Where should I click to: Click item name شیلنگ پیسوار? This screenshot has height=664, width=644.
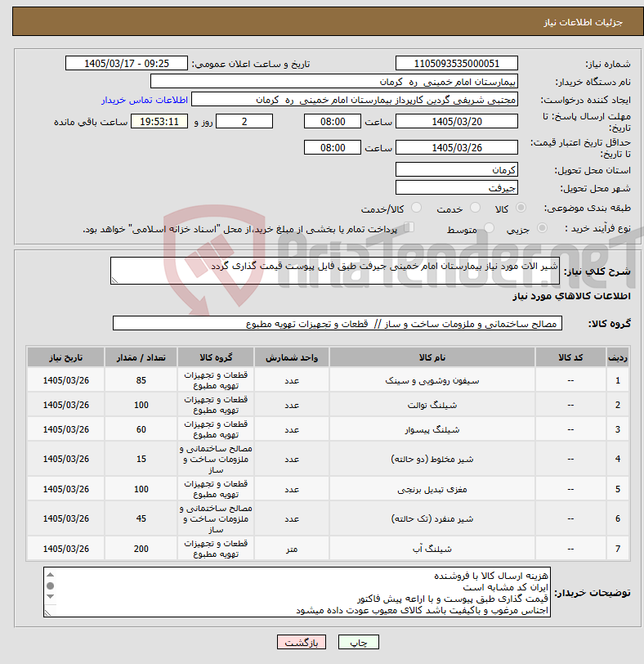(432, 430)
